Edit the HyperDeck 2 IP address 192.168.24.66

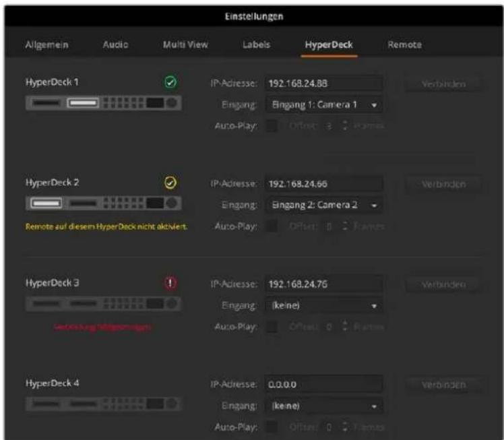(323, 184)
